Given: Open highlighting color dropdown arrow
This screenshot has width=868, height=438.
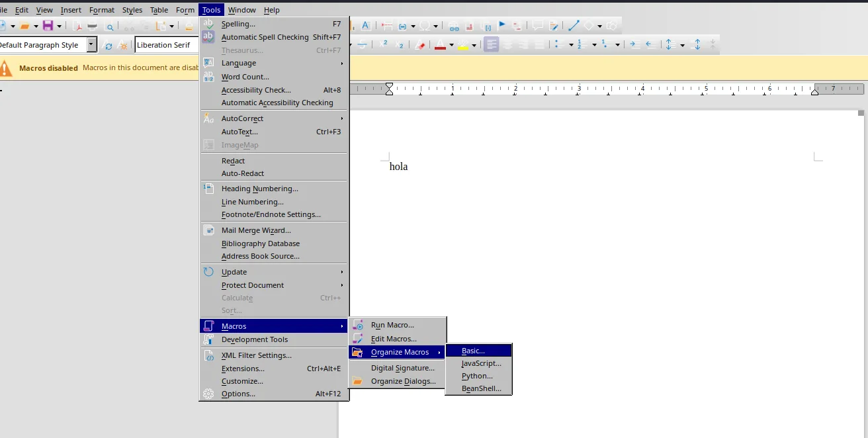Looking at the screenshot, I should pyautogui.click(x=474, y=45).
